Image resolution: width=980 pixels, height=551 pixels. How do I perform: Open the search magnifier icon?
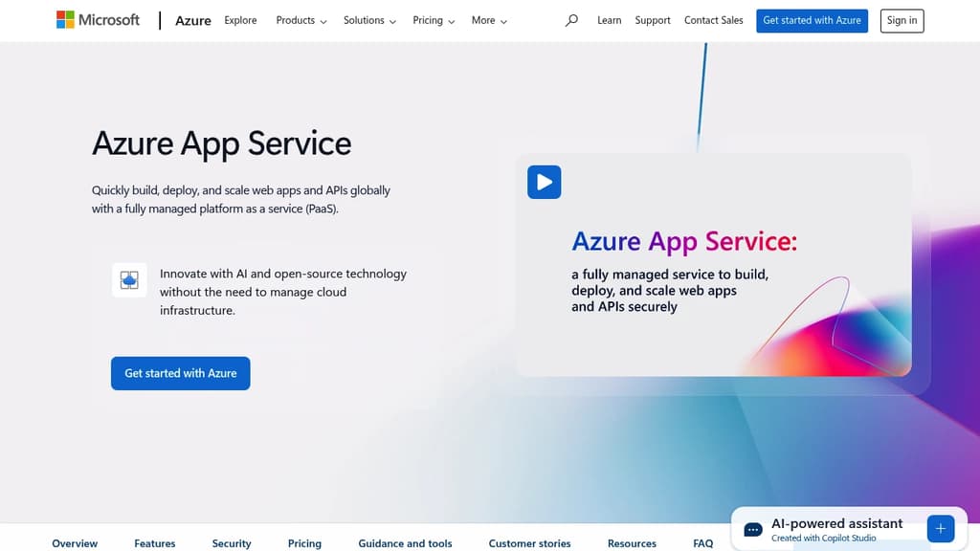(x=571, y=21)
